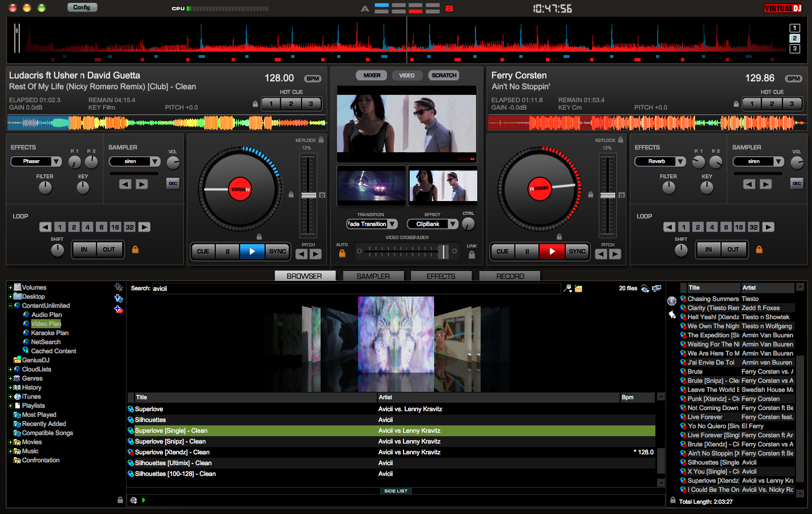The height and width of the screenshot is (514, 812).
Task: Sync the right deck with SYNC
Action: (x=577, y=251)
